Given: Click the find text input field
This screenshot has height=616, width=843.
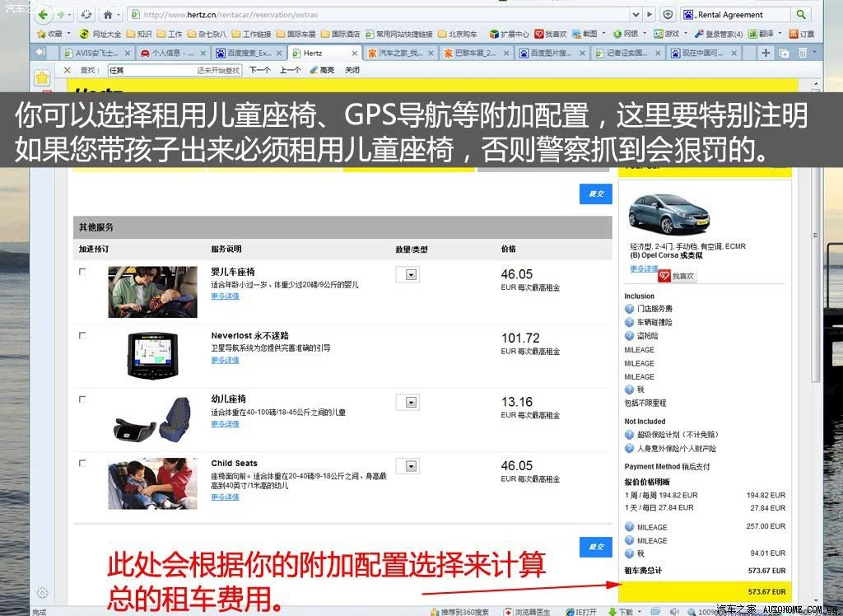Looking at the screenshot, I should click(x=175, y=70).
